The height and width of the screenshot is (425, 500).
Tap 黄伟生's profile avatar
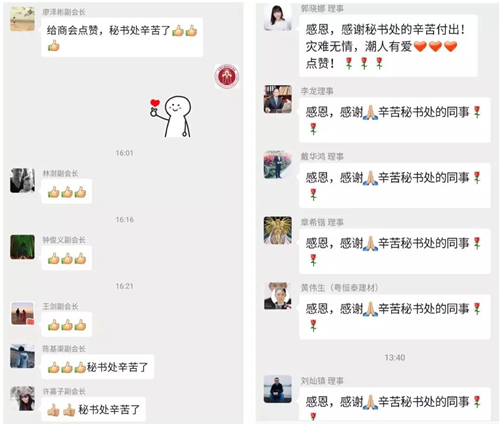pyautogui.click(x=278, y=296)
